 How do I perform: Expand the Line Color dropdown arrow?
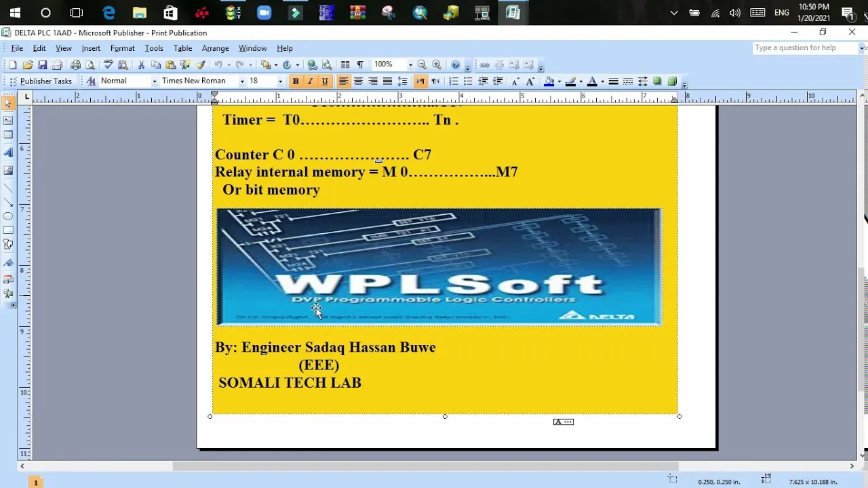click(x=580, y=81)
